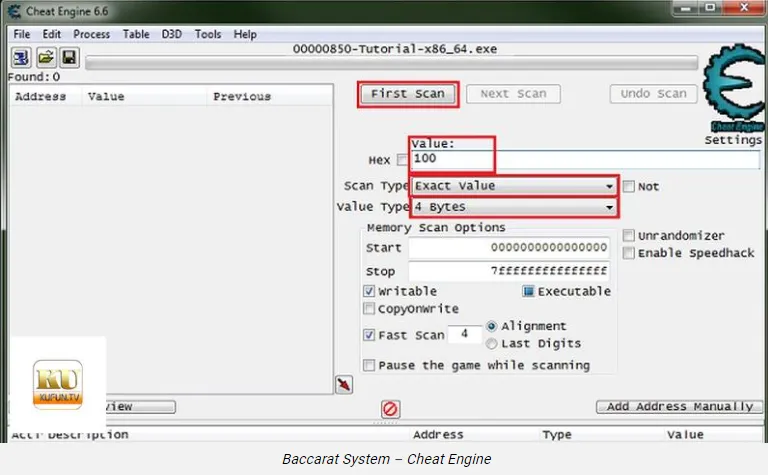
Task: Click the Type column header in address table
Action: click(x=557, y=435)
